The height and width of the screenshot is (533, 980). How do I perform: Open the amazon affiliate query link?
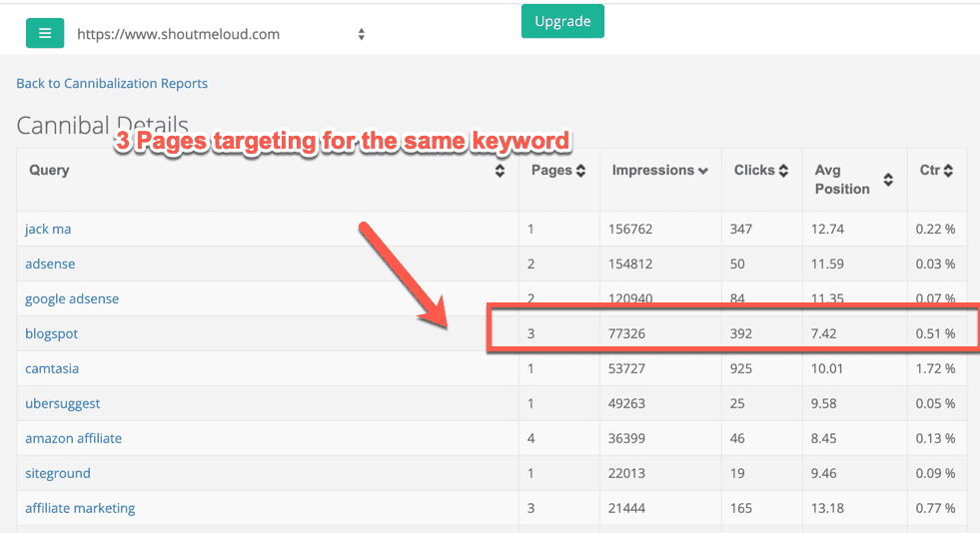click(73, 439)
